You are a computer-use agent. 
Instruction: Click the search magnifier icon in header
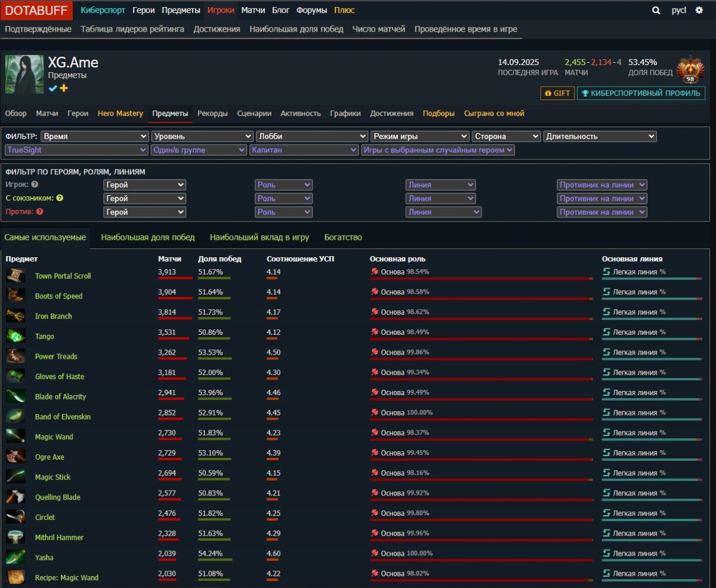pos(656,10)
